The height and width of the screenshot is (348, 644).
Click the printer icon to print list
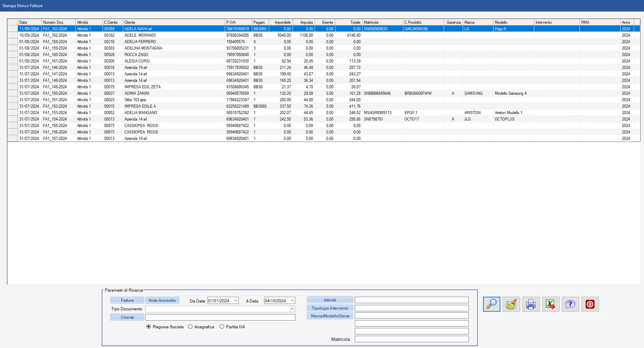[x=531, y=304]
